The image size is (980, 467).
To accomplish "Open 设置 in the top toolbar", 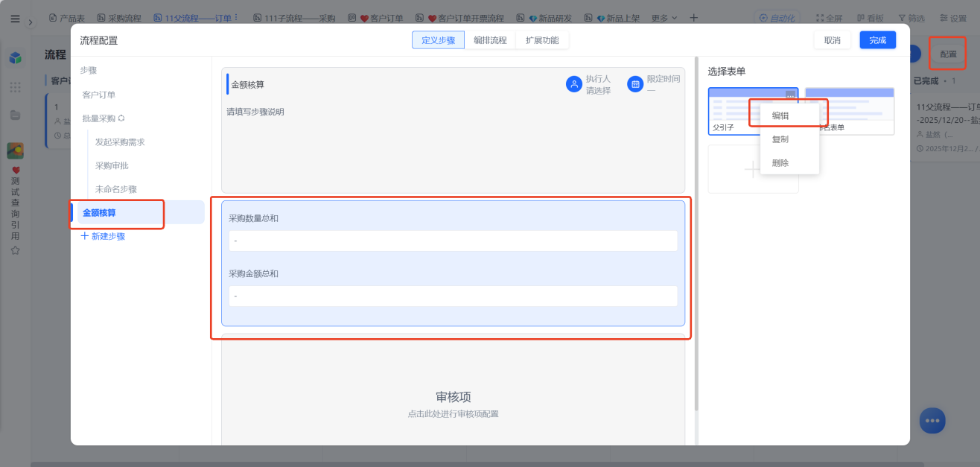I will (953, 17).
